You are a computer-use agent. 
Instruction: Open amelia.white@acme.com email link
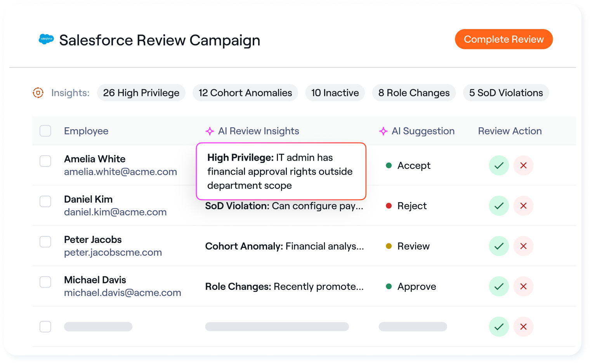pos(120,172)
